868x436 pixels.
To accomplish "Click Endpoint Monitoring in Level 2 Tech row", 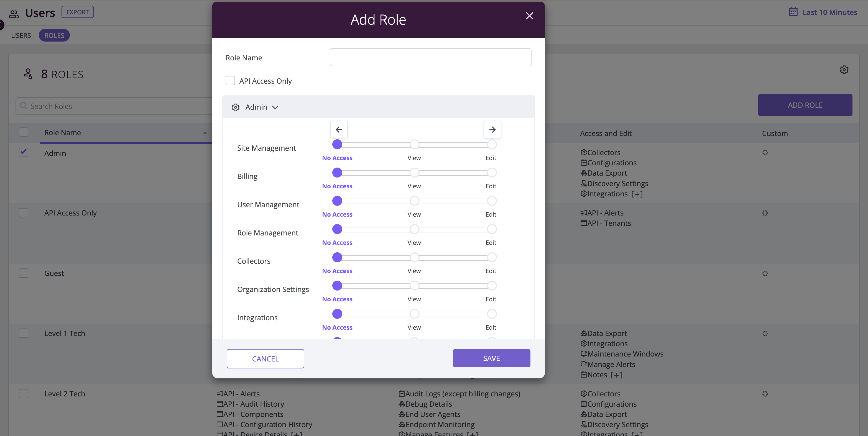I will [x=440, y=425].
